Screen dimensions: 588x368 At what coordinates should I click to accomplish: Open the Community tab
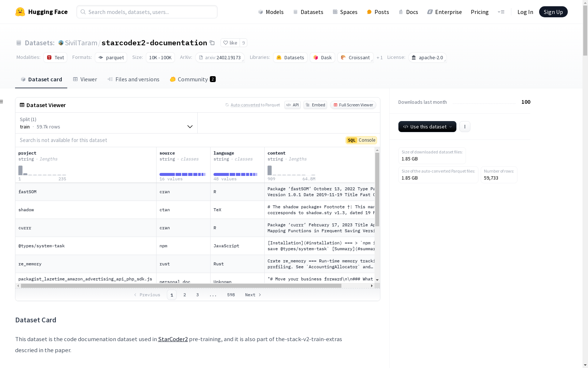[x=193, y=79]
